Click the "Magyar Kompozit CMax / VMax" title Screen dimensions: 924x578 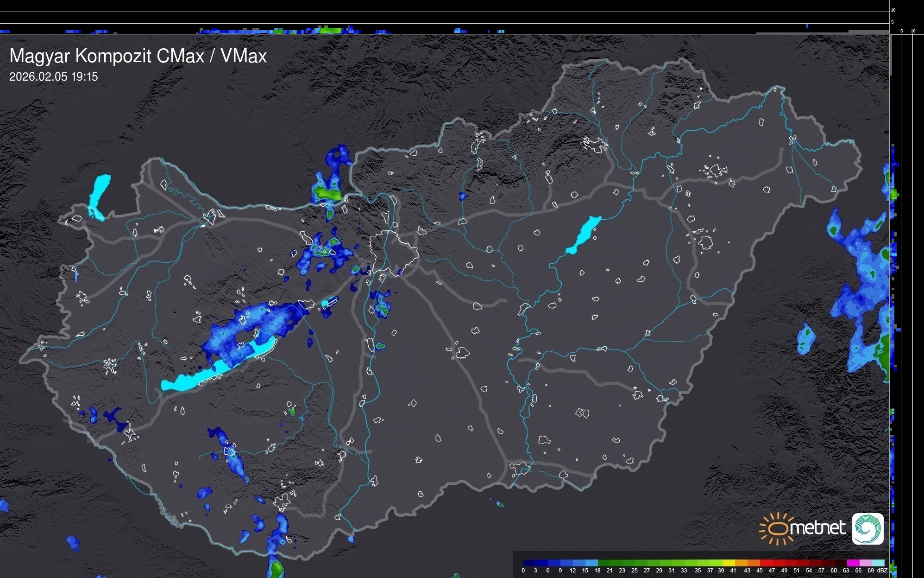coord(138,56)
